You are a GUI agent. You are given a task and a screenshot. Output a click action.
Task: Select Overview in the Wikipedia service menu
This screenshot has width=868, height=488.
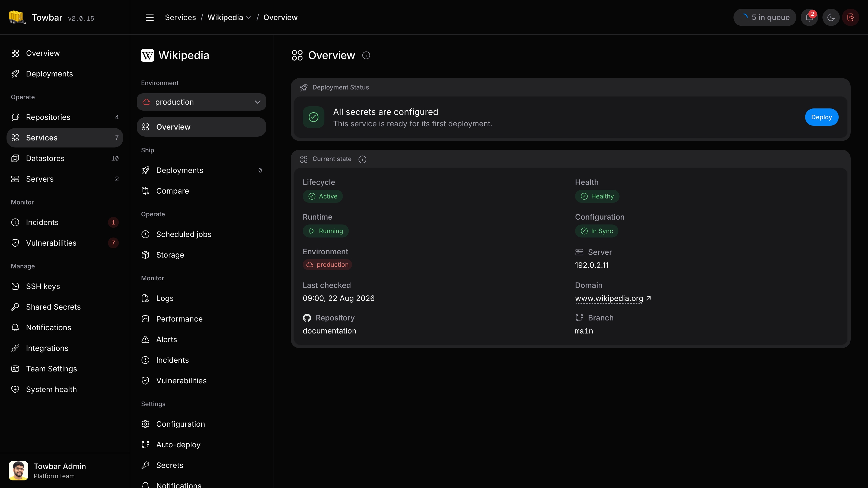[201, 127]
